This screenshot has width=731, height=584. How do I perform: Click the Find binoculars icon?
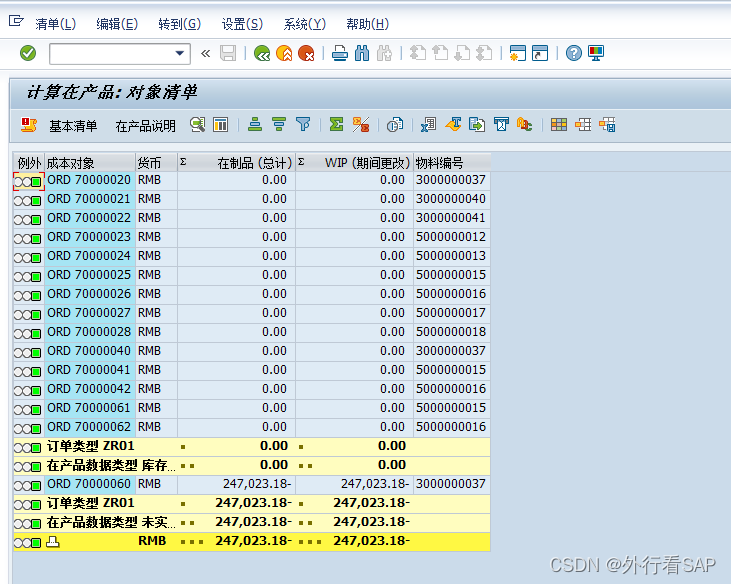tap(362, 53)
